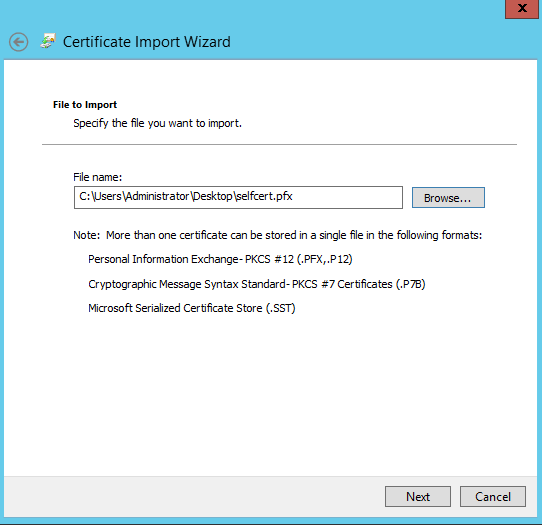
Task: Click the Certificate Import Wizard certificate icon
Action: coord(48,41)
